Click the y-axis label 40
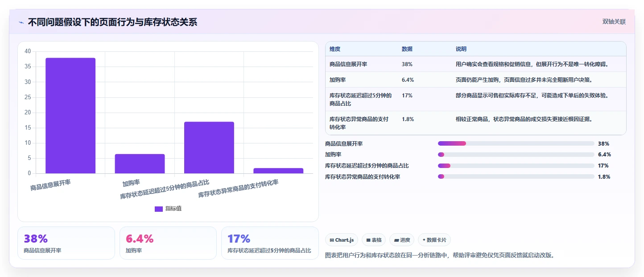This screenshot has height=277, width=644. point(28,51)
